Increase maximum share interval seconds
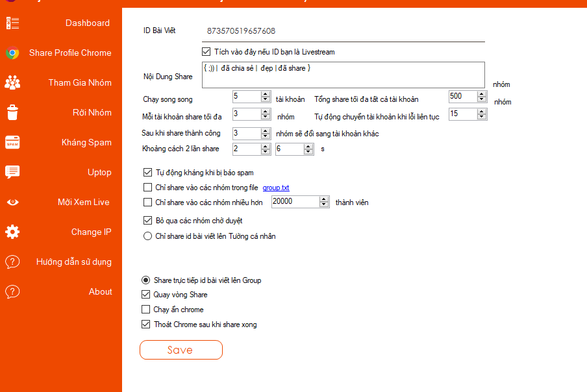Screen dimensions: 587x392 tap(308, 147)
